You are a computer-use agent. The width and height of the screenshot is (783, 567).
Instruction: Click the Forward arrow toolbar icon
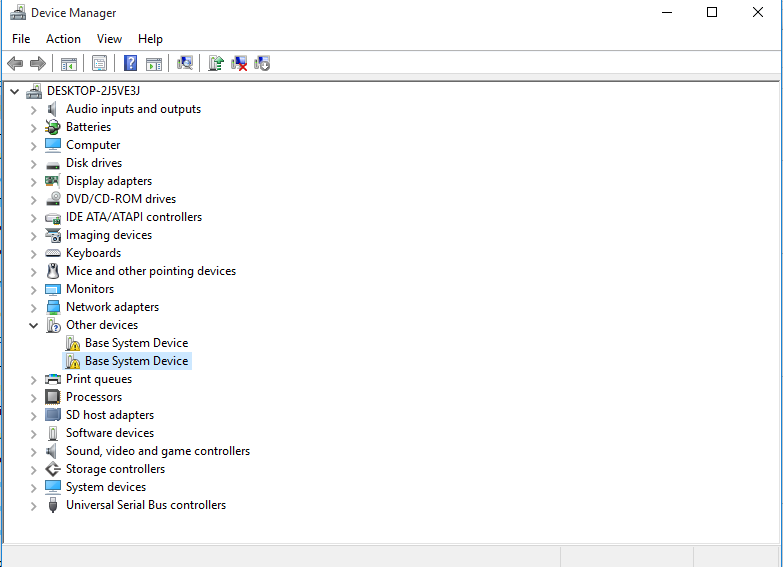(38, 63)
